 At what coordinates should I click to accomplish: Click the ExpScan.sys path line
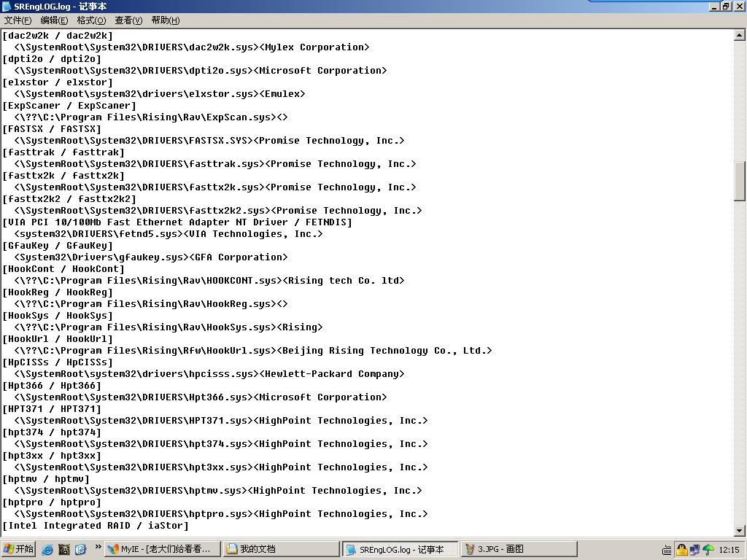click(151, 117)
